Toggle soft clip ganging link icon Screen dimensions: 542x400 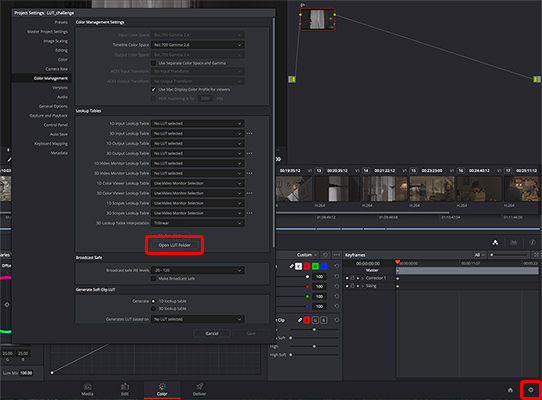[300, 320]
